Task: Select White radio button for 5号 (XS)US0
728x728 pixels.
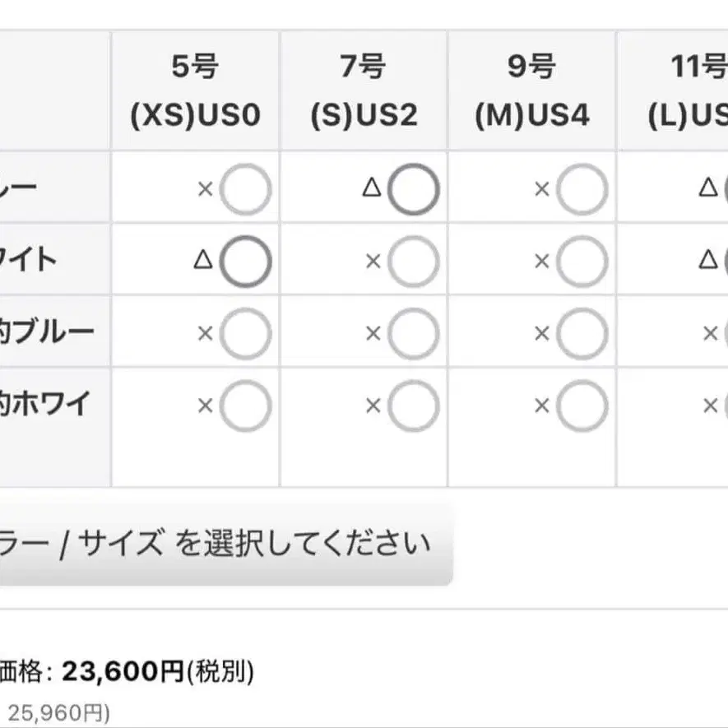Action: point(245,262)
